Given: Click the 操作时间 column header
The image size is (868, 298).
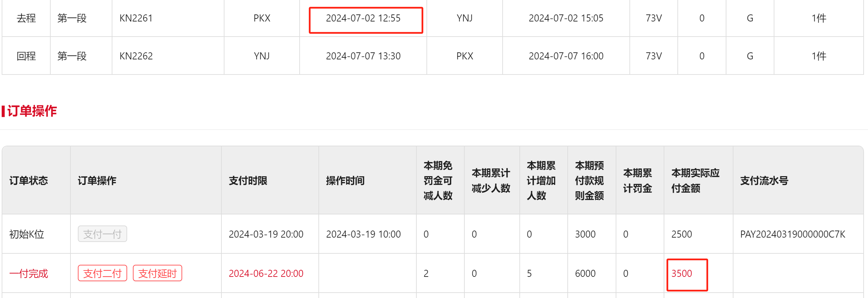Looking at the screenshot, I should coord(345,181).
